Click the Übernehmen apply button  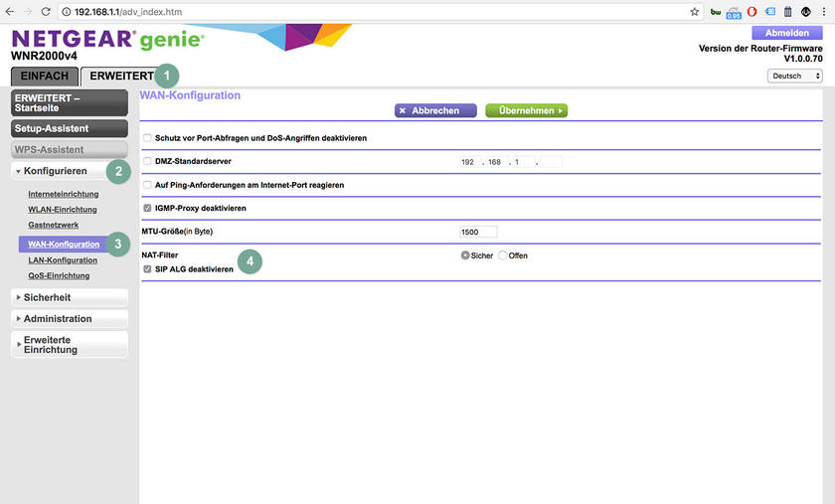[526, 110]
